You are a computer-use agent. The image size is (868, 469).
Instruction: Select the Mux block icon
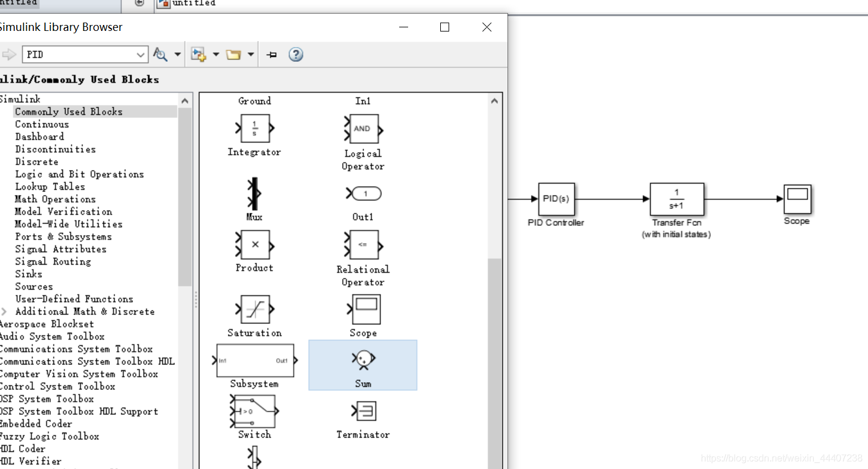[255, 194]
